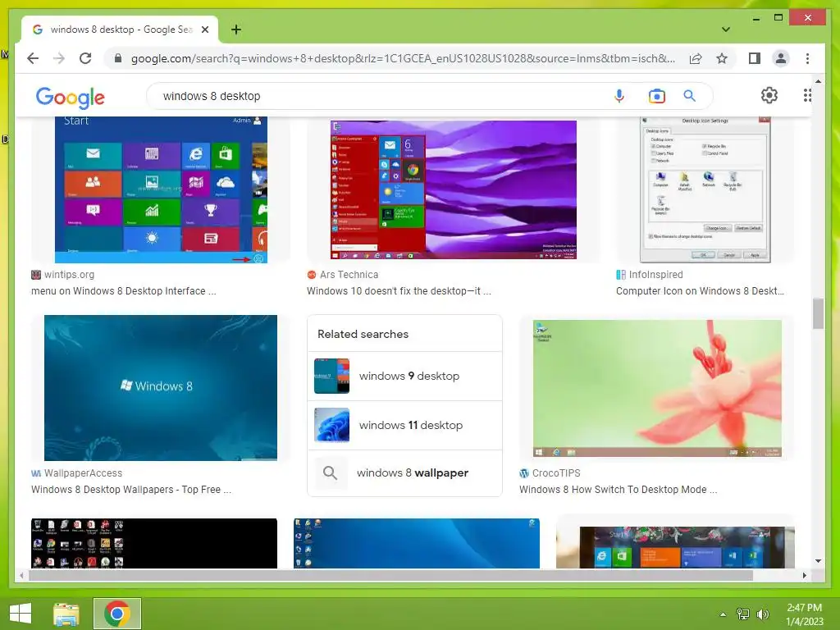Share this page icon in address bar
The width and height of the screenshot is (840, 630).
696,58
